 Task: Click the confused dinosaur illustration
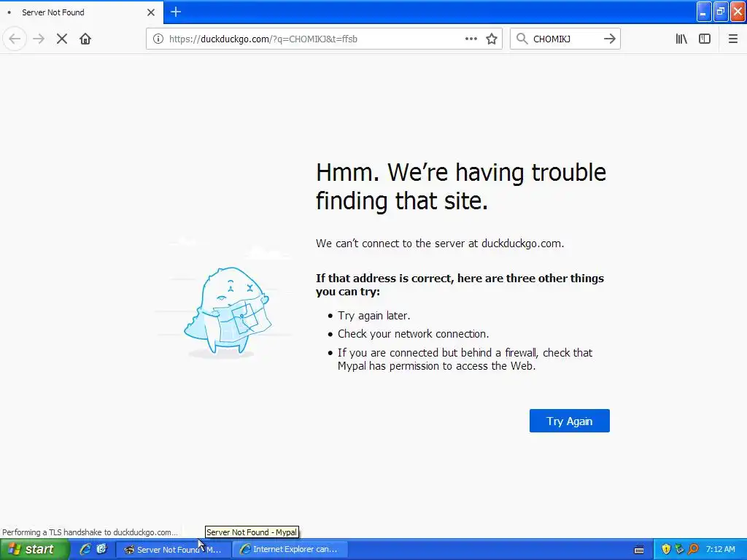228,311
